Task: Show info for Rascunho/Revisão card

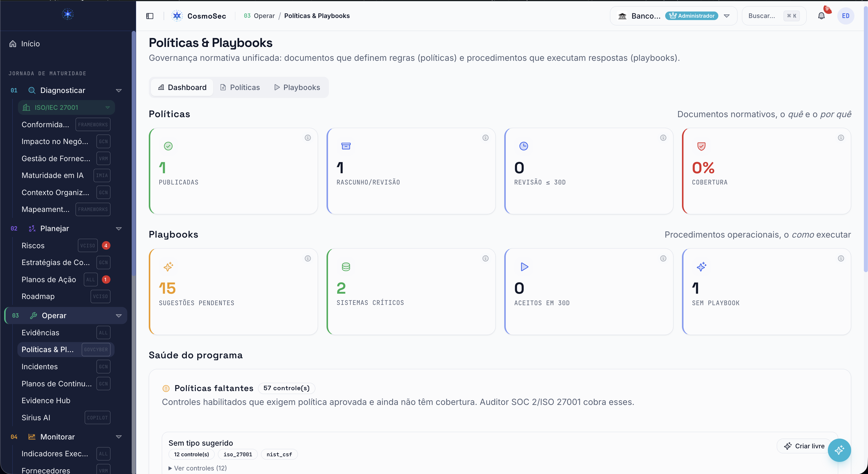Action: tap(485, 138)
